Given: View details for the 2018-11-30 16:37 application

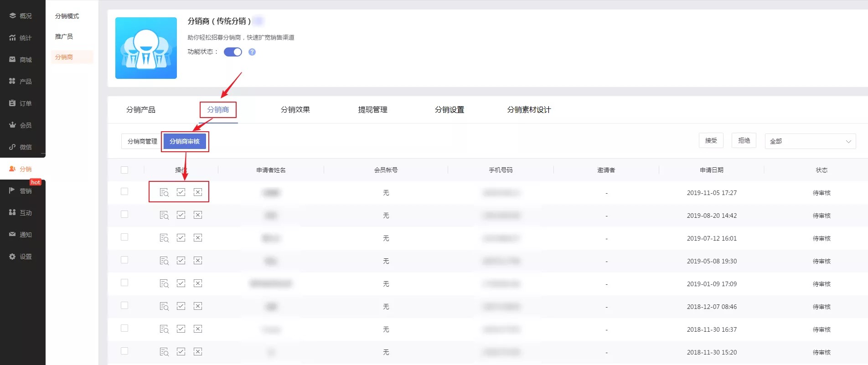Looking at the screenshot, I should [x=164, y=329].
